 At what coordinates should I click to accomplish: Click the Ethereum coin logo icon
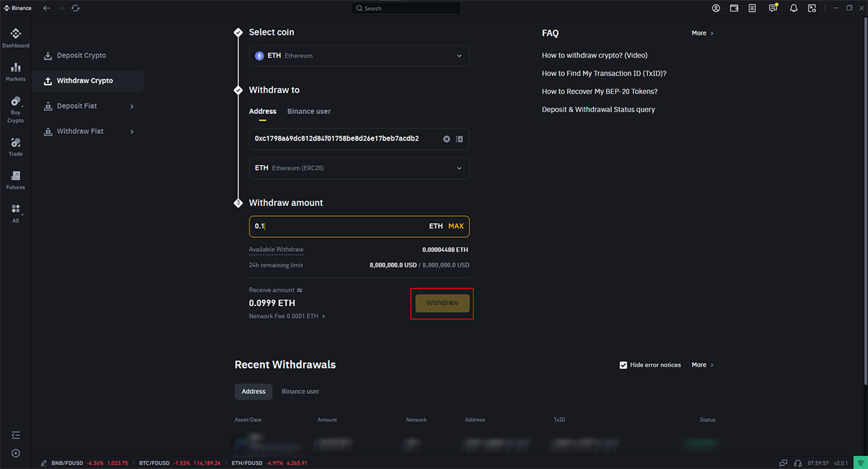[x=260, y=56]
